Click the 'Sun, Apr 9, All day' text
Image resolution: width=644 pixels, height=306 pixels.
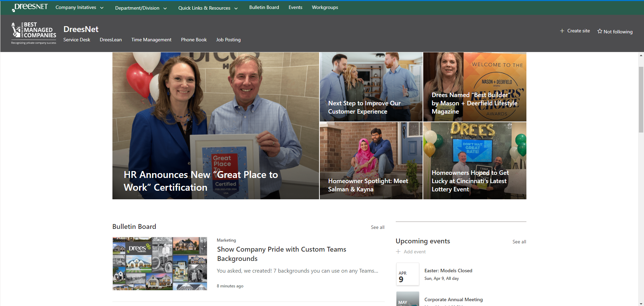(441, 278)
